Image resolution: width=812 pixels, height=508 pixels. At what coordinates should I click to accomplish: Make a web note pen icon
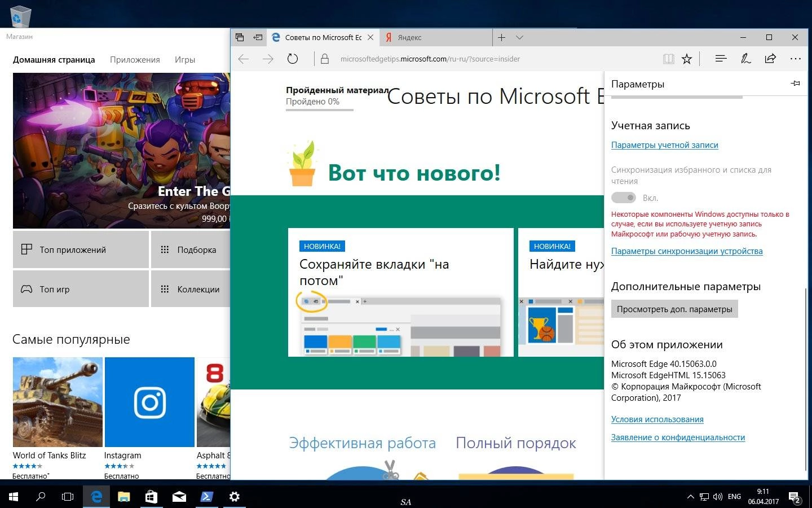point(745,59)
